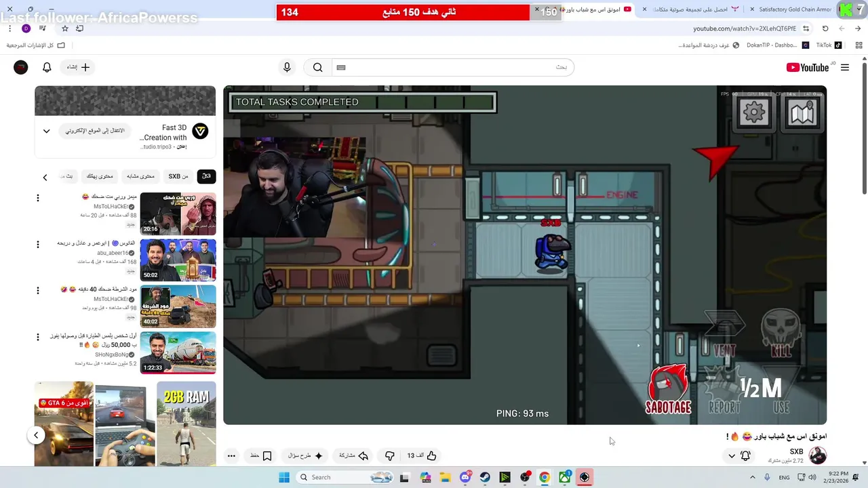Open options for the abu_abeer16 video
The width and height of the screenshot is (868, 488).
point(38,244)
